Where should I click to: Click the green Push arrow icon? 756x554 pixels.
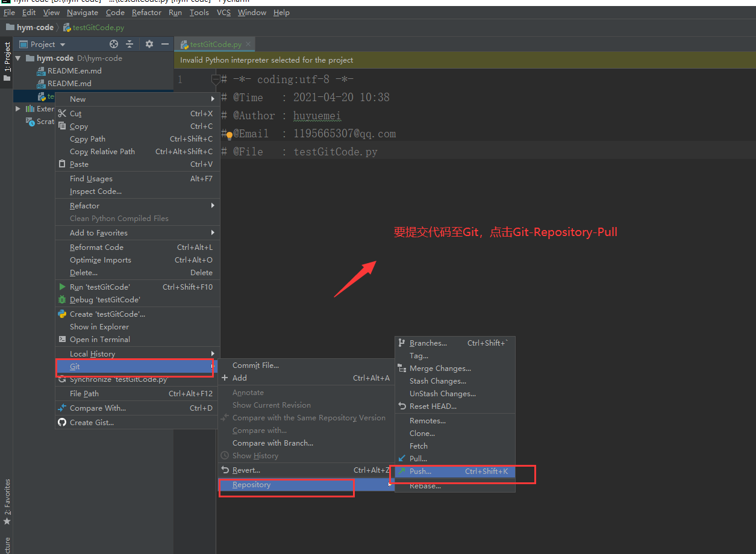tap(402, 471)
